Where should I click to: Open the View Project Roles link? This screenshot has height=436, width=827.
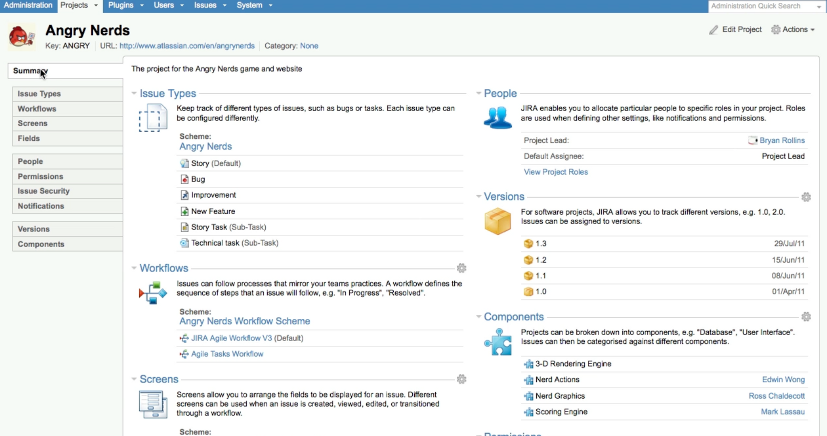(x=555, y=172)
